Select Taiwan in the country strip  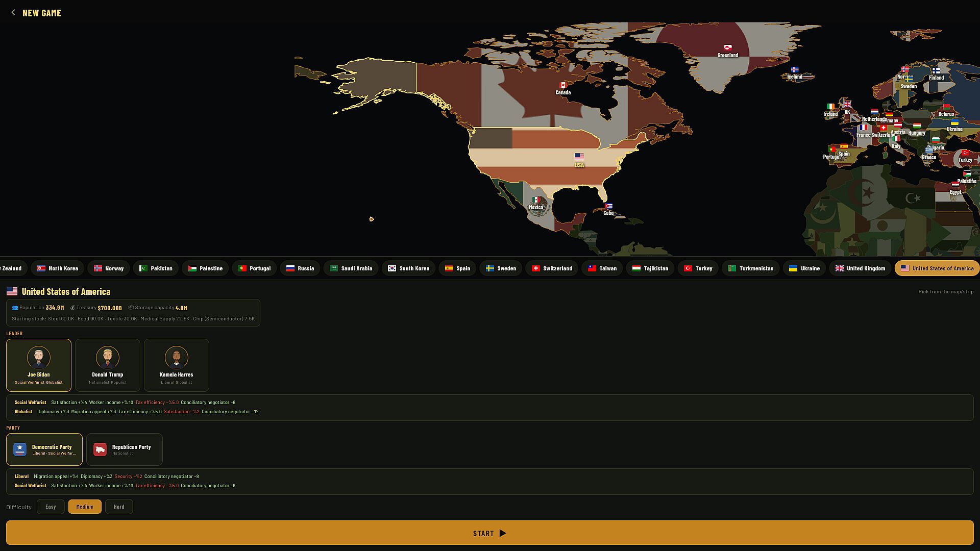click(603, 268)
